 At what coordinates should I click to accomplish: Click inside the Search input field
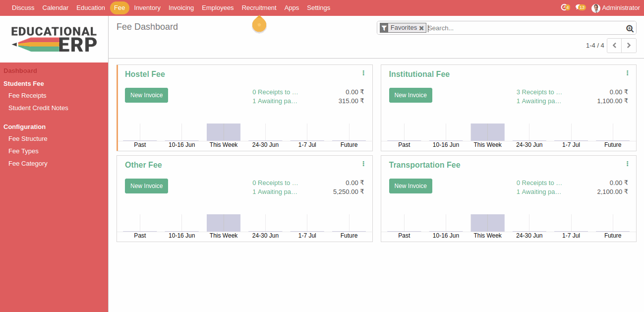coord(526,28)
